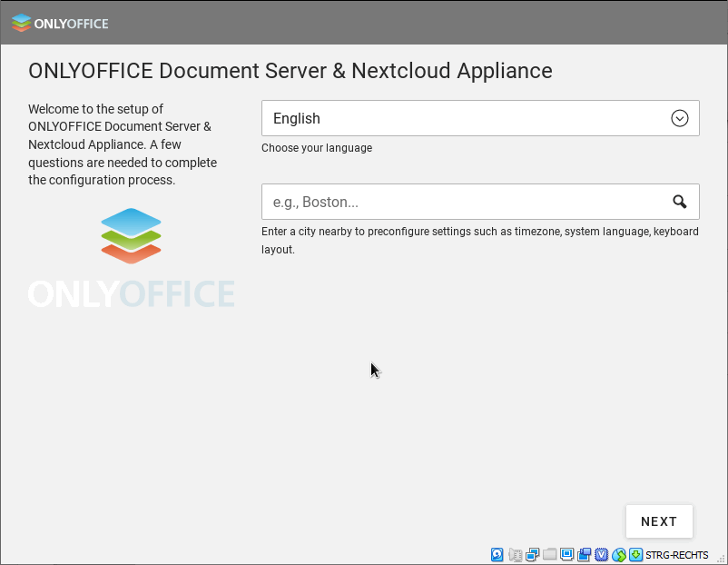Click the NEXT button

(659, 521)
